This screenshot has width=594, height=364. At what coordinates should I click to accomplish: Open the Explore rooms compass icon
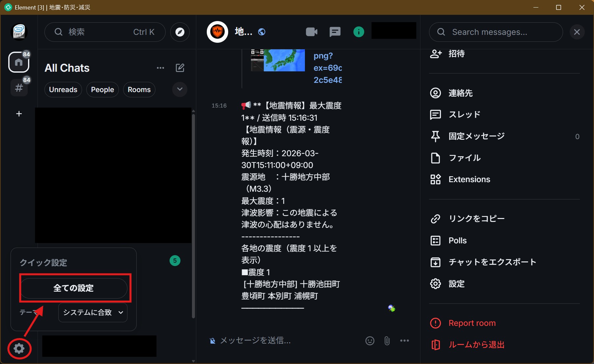[x=180, y=32]
